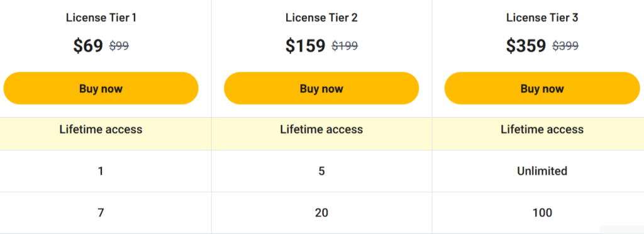Select the License Tier 1 heading
The width and height of the screenshot is (644, 234).
coord(101,18)
